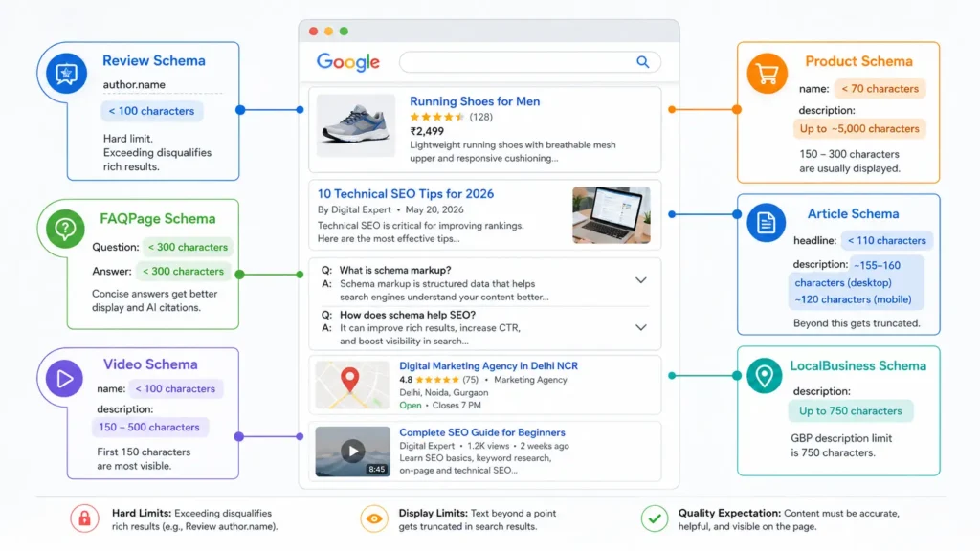
Task: Click the map thumbnail with red pin
Action: (x=352, y=385)
